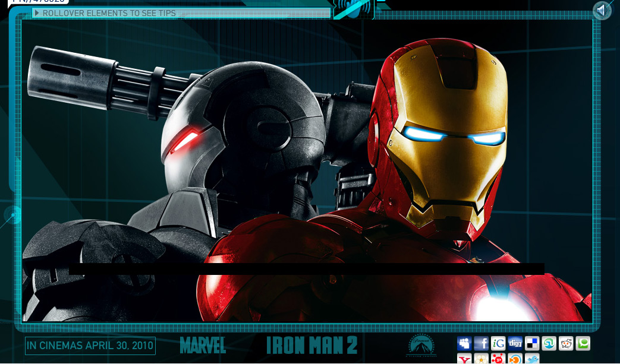Bookmark on Delicious
Image resolution: width=620 pixels, height=364 pixels.
(532, 343)
